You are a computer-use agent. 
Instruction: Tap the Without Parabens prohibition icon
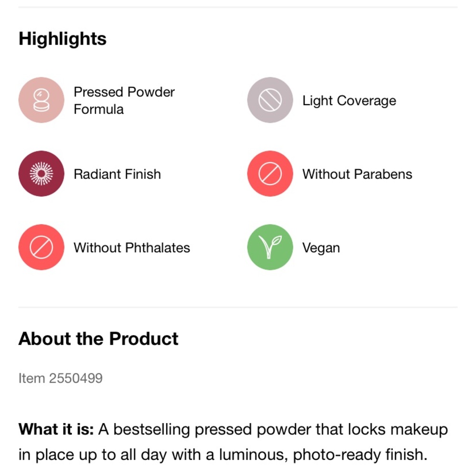pyautogui.click(x=270, y=174)
